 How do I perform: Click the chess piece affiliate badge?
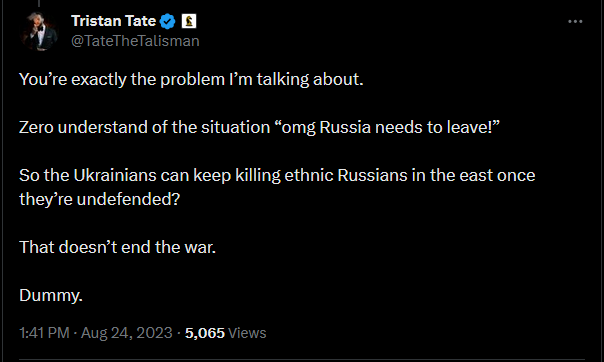pyautogui.click(x=189, y=21)
